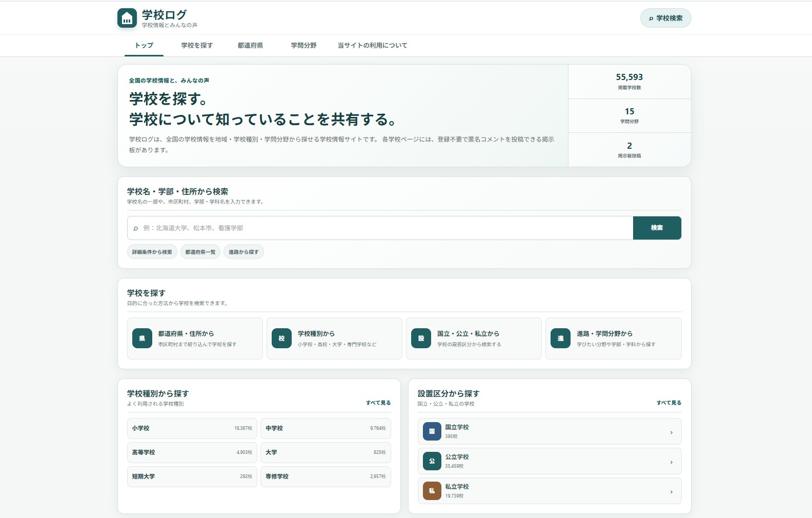This screenshot has height=518, width=812.
Task: Go to the 都道府県 tab
Action: coord(250,46)
